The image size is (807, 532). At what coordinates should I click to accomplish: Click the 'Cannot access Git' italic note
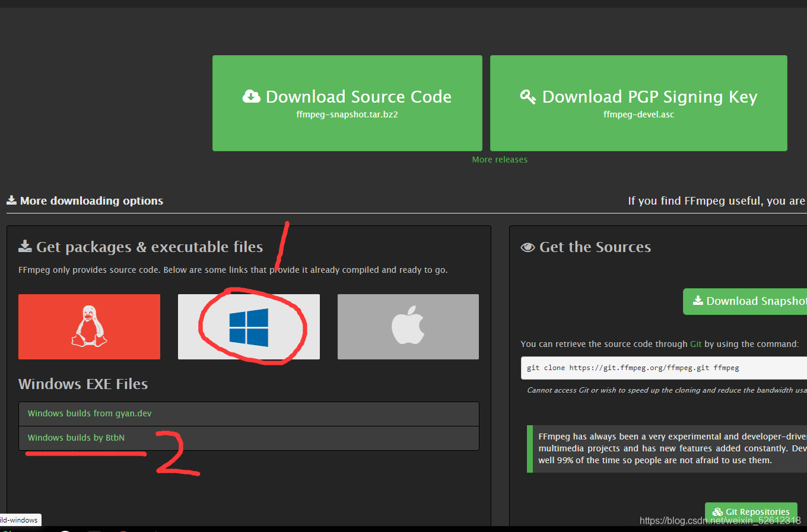(667, 390)
